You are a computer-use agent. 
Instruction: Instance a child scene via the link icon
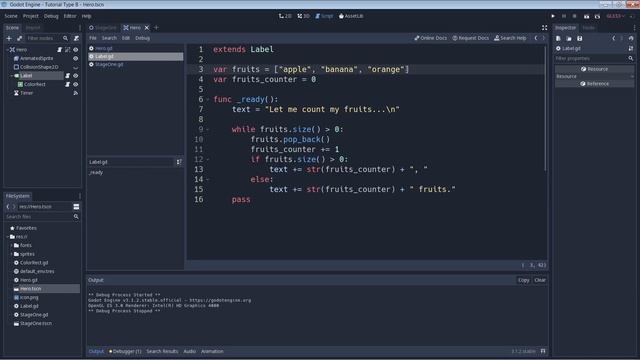(19, 38)
